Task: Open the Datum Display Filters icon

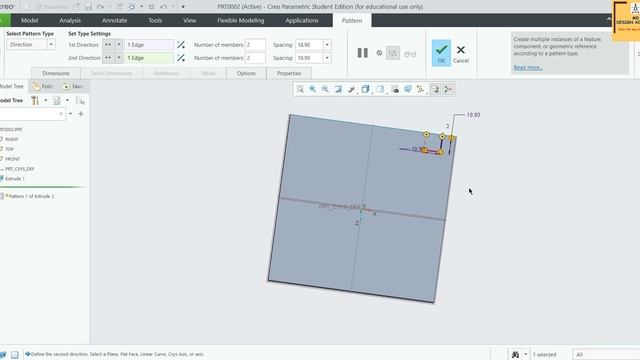Action: point(420,89)
